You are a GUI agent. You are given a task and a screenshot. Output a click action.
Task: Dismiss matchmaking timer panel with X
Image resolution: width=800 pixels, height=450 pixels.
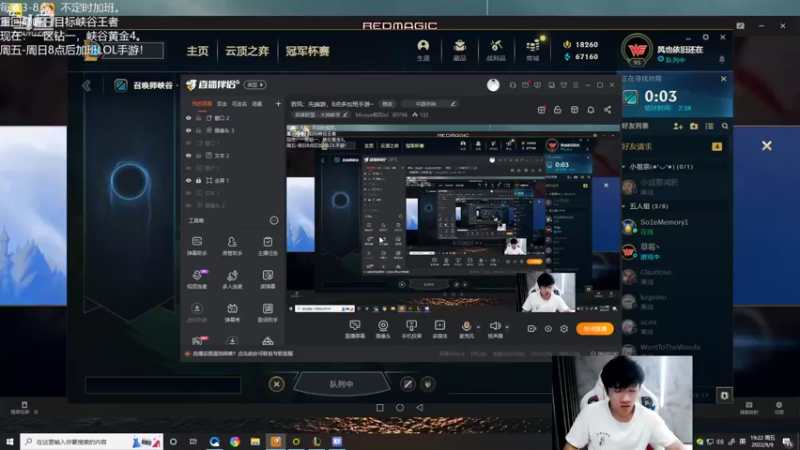pos(723,79)
